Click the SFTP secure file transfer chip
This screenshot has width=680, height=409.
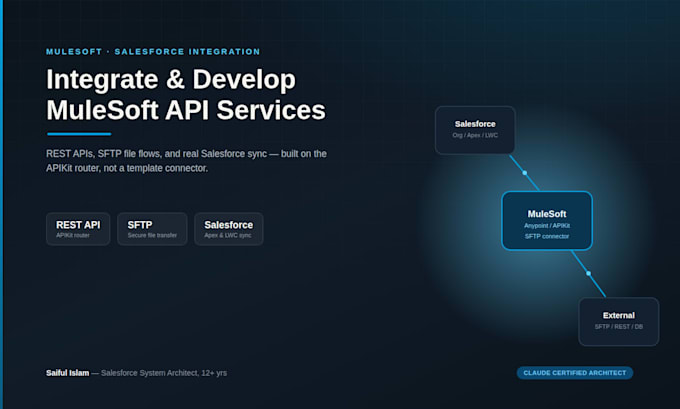click(152, 229)
